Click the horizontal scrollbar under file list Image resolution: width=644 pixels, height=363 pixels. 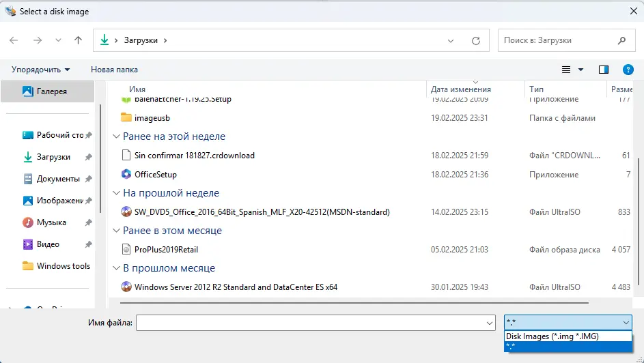354,303
